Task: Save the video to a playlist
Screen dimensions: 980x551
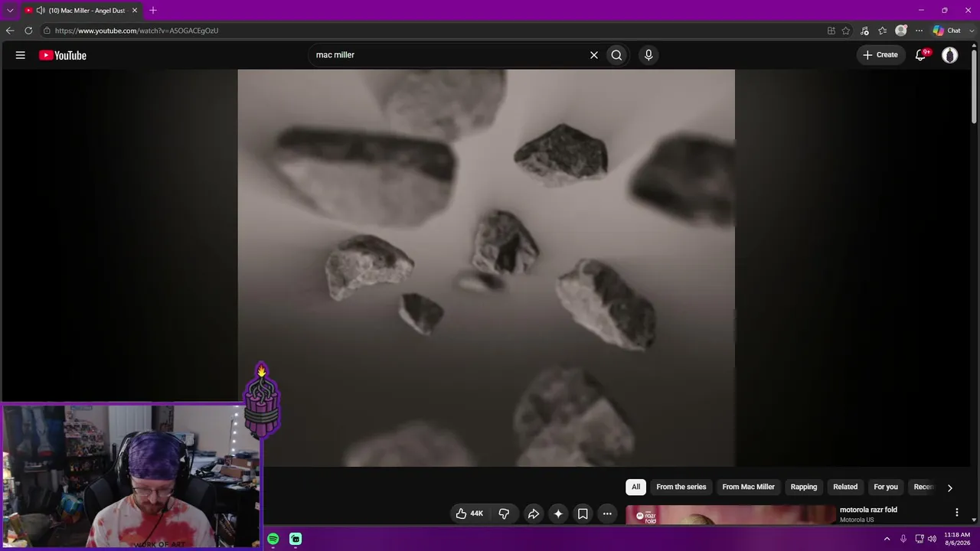Action: [x=583, y=514]
